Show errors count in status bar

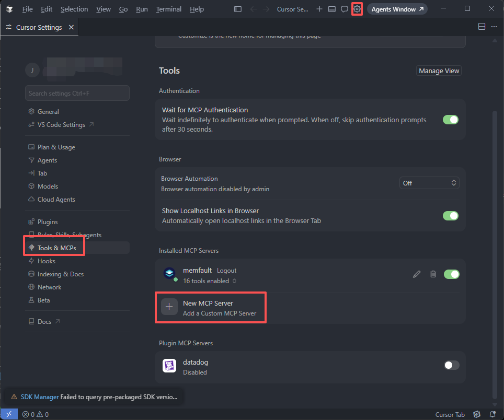tap(28, 415)
